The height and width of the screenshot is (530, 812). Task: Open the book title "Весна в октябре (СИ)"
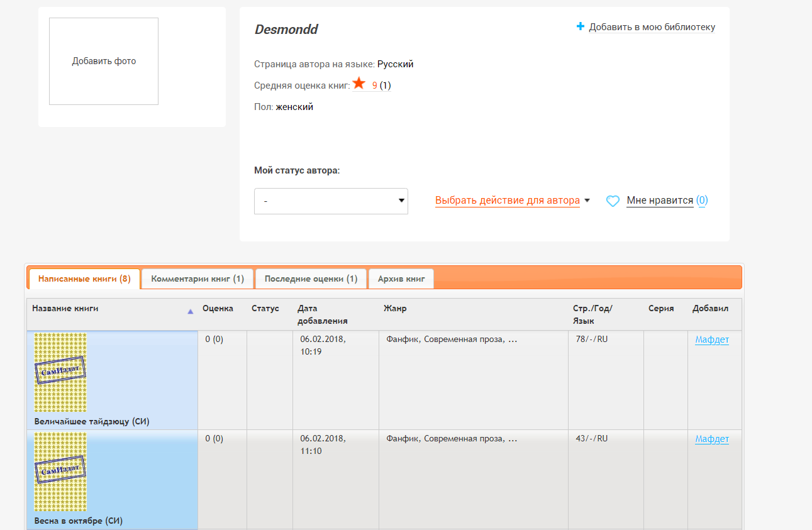click(x=79, y=521)
